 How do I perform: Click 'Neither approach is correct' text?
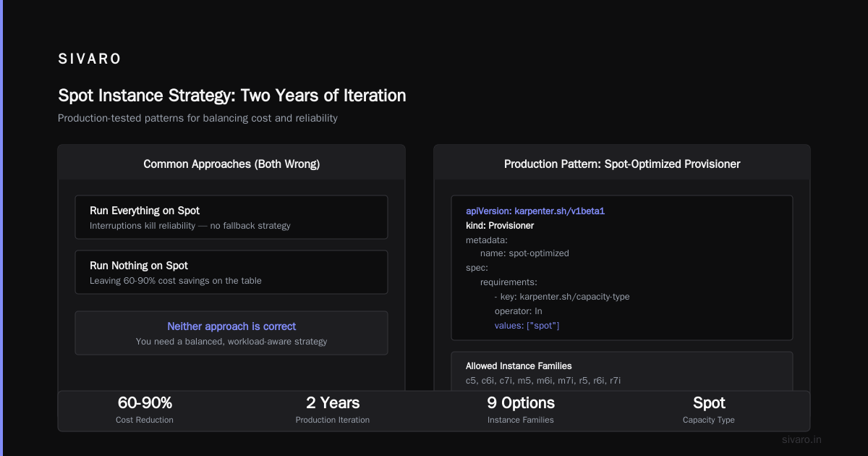click(x=231, y=326)
